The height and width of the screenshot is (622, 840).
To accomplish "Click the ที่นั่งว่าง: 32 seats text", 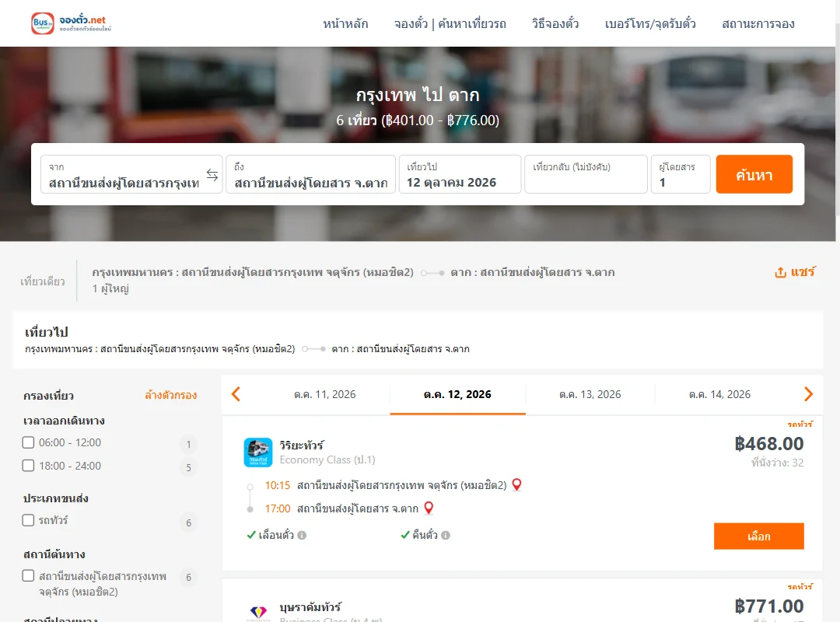I will click(777, 463).
